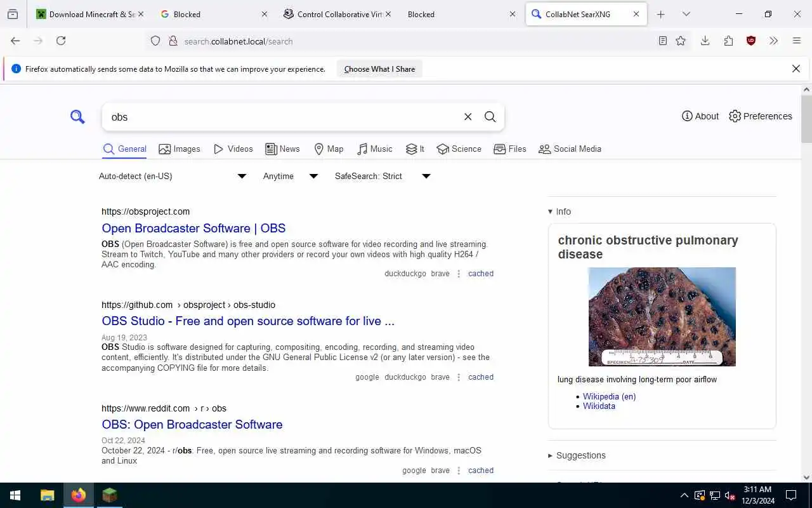Switch to Images search category
This screenshot has width=812, height=508.
tap(180, 149)
